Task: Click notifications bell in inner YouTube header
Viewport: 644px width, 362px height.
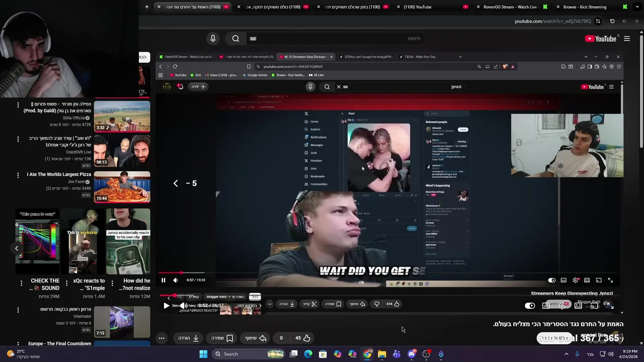Action: pyautogui.click(x=180, y=86)
